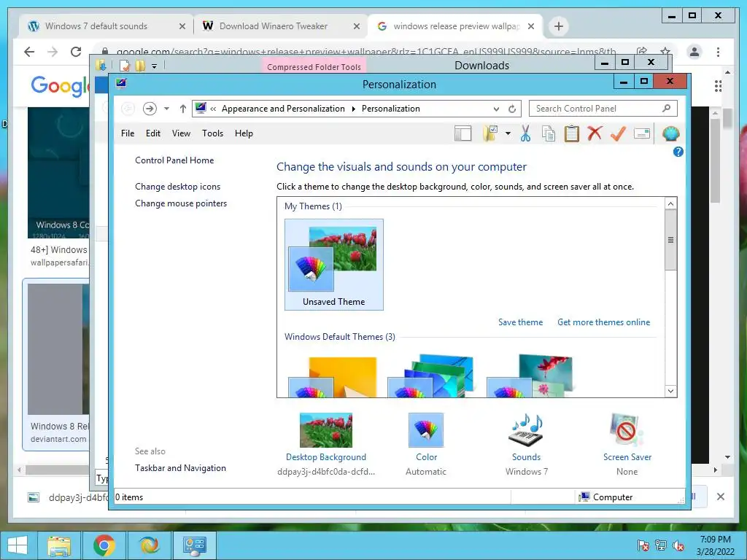Click the Paste clipboard icon
This screenshot has height=560, width=747.
pos(572,134)
